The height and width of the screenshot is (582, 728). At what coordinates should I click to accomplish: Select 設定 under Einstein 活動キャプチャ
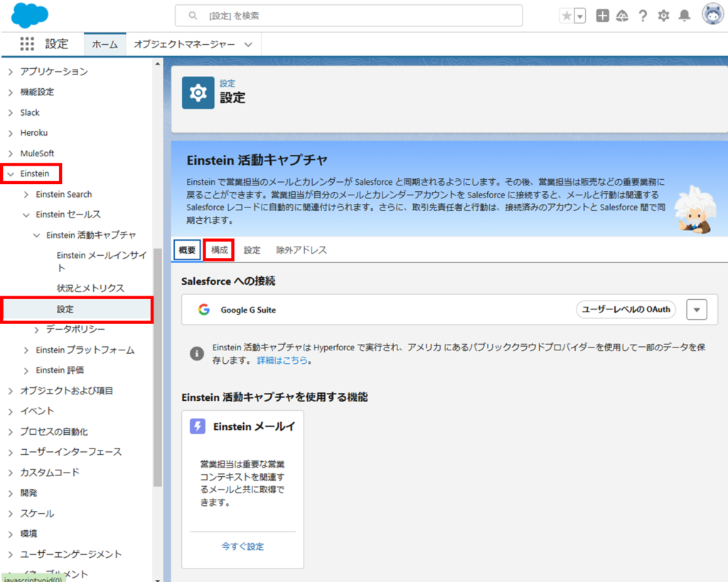coord(77,310)
